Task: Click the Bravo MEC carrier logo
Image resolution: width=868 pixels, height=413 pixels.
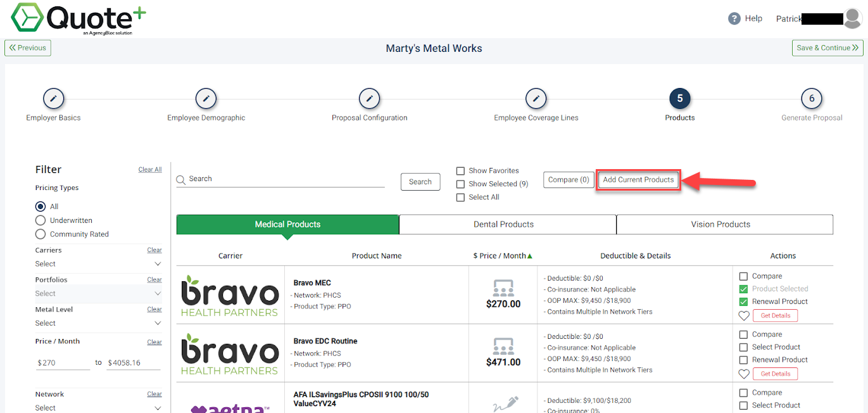Action: coord(230,296)
